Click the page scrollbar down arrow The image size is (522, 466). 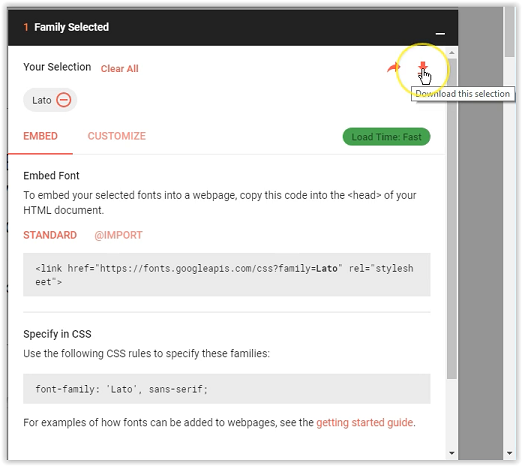(509, 453)
